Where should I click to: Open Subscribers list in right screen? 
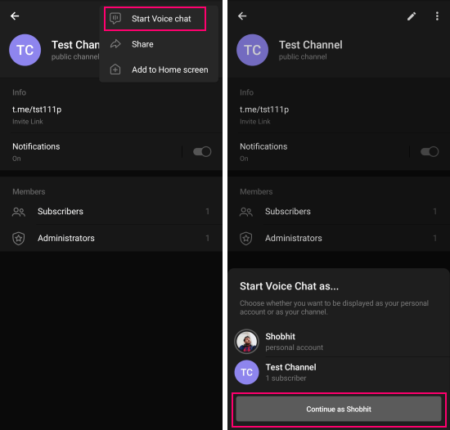[339, 211]
